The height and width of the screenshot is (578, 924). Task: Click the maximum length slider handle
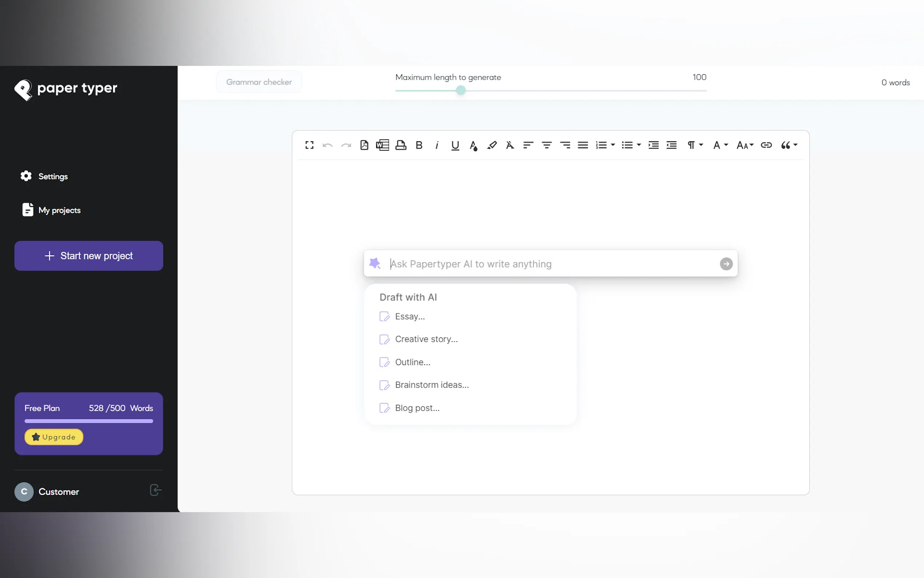pos(461,90)
